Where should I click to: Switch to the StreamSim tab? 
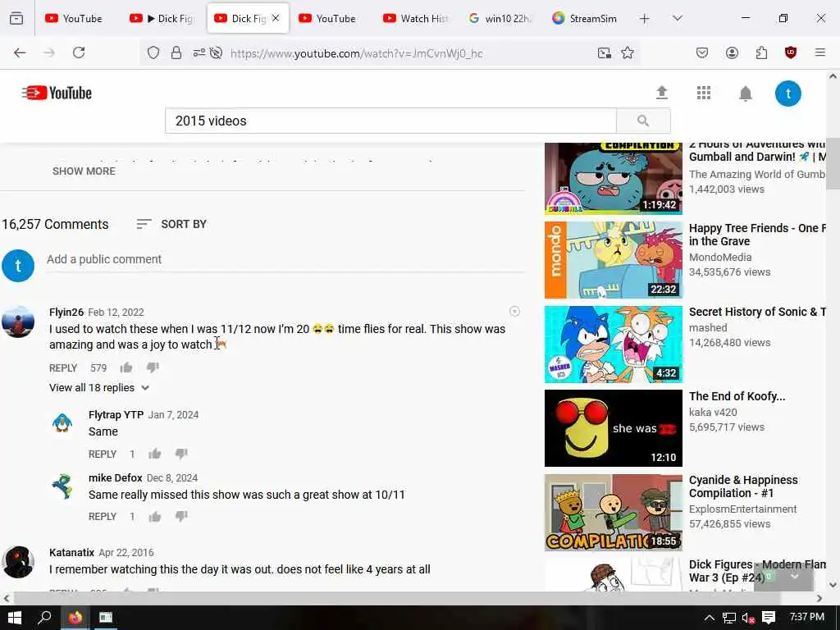(584, 18)
